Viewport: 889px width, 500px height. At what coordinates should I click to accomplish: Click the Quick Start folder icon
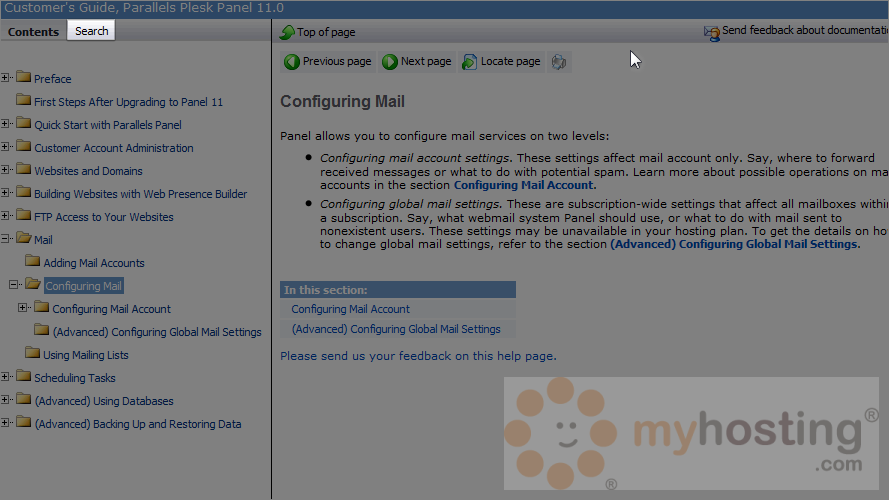click(x=23, y=122)
